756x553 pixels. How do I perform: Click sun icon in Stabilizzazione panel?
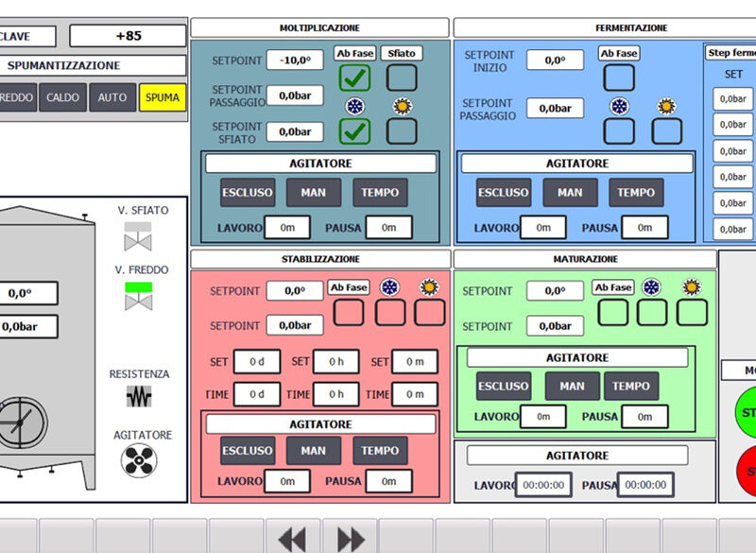(429, 287)
